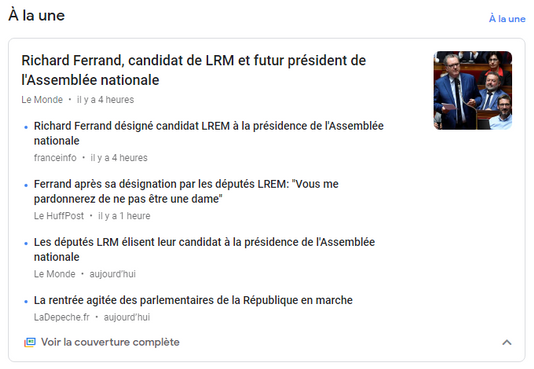Click the Le HuffPost source label

click(59, 216)
